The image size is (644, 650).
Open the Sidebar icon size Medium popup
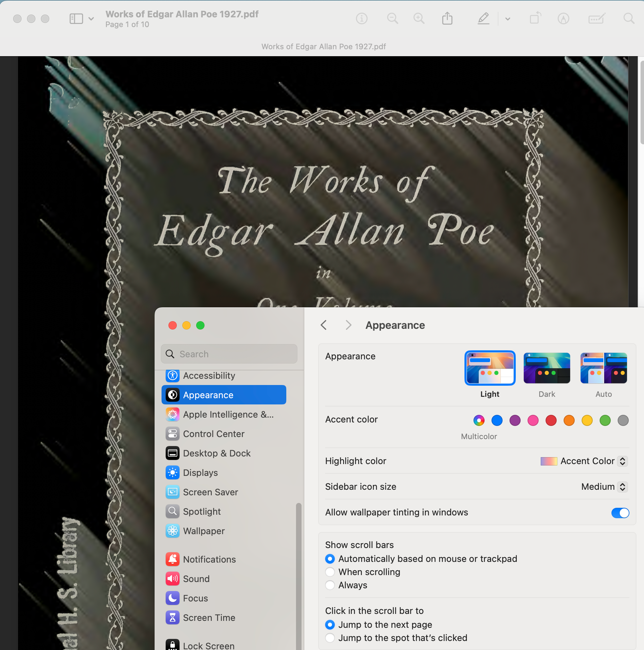pyautogui.click(x=604, y=487)
